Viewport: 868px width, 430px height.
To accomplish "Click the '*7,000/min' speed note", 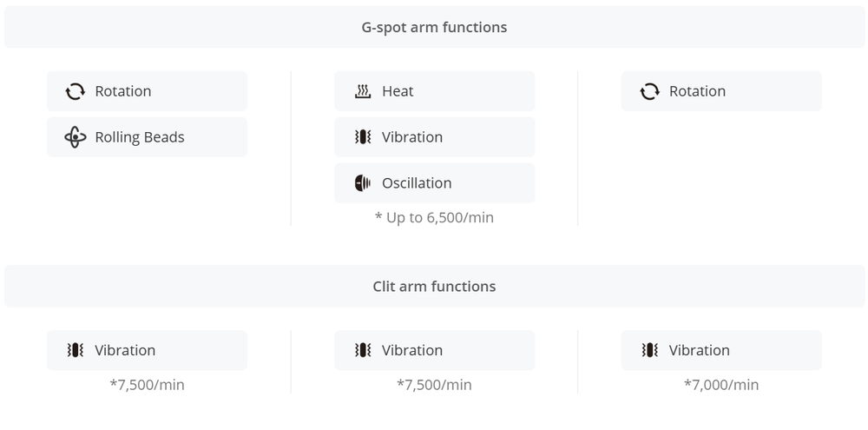I will (x=721, y=384).
